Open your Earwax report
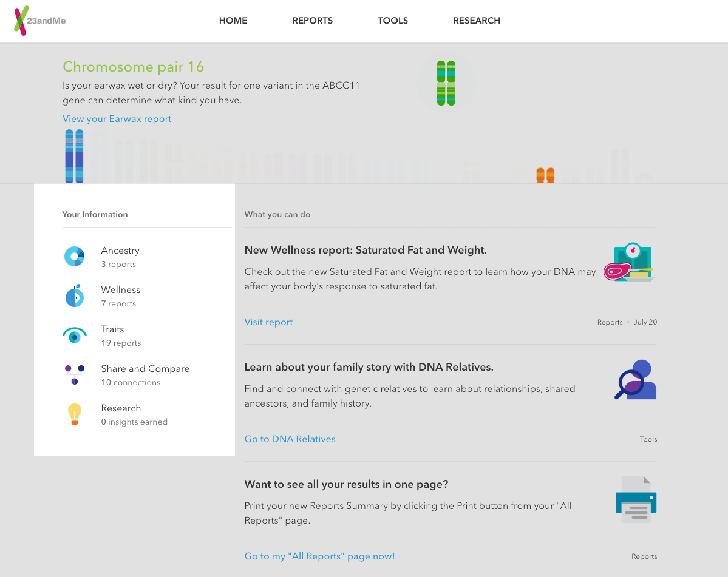728x577 pixels. (x=117, y=119)
